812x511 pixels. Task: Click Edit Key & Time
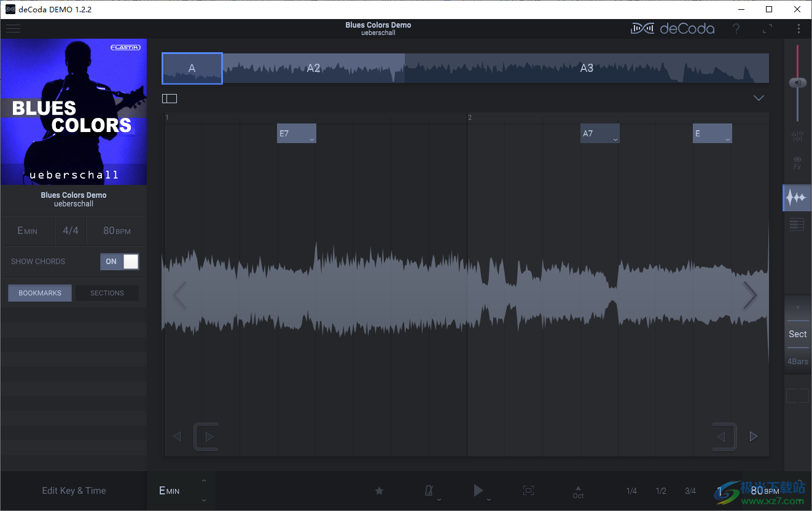point(74,491)
